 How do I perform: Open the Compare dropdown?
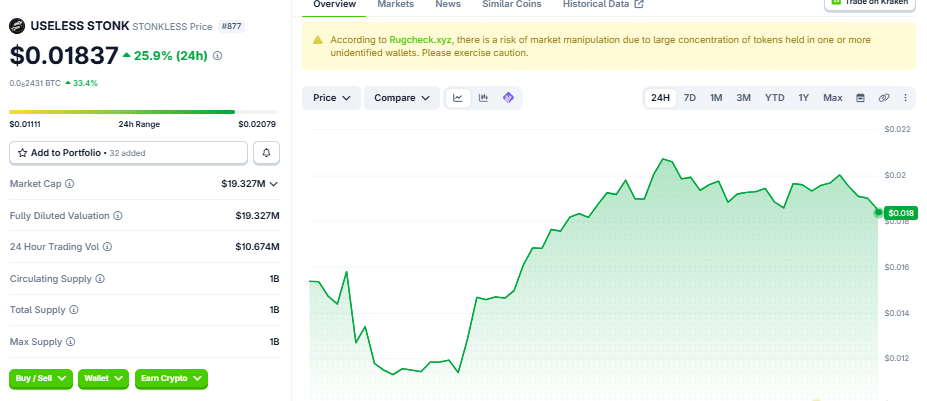tap(402, 98)
